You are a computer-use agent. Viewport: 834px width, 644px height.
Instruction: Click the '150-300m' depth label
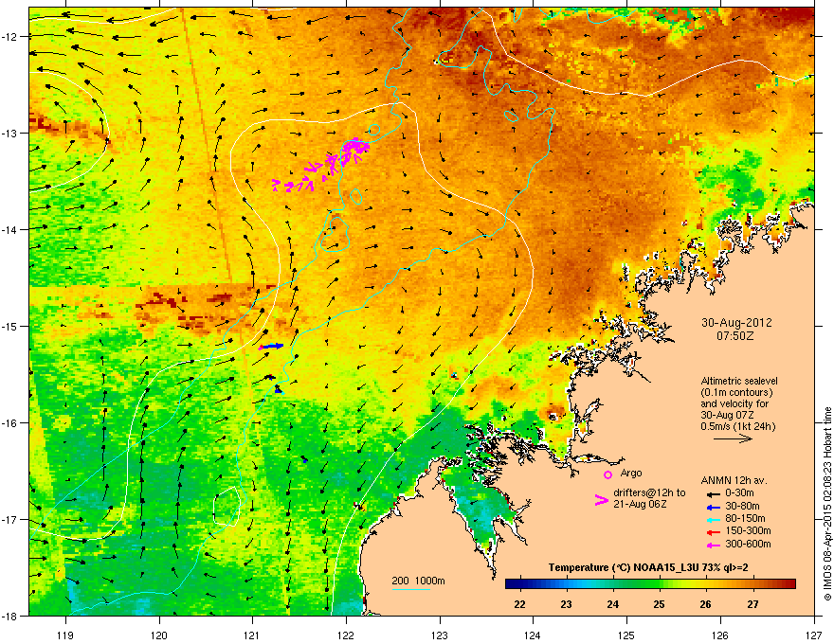coord(748,530)
